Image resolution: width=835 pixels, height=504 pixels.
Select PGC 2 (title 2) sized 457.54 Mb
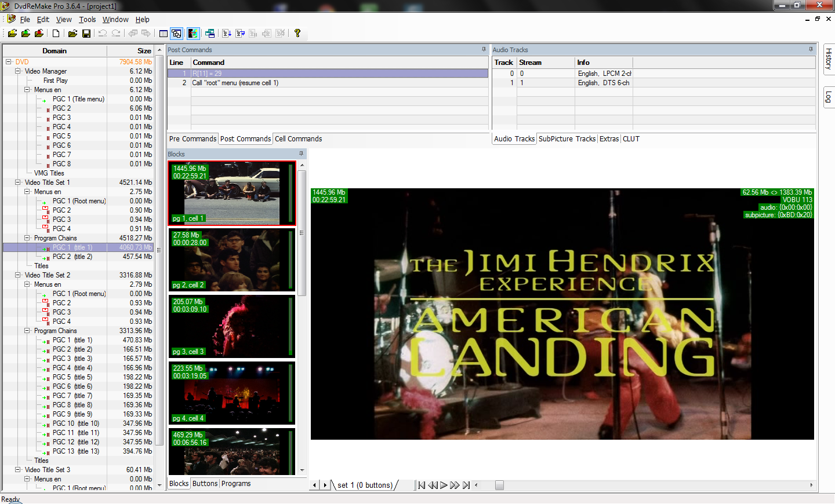click(x=72, y=257)
